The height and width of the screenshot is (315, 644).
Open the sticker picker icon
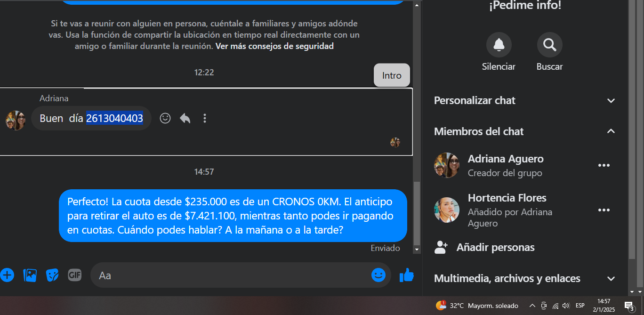tap(52, 275)
